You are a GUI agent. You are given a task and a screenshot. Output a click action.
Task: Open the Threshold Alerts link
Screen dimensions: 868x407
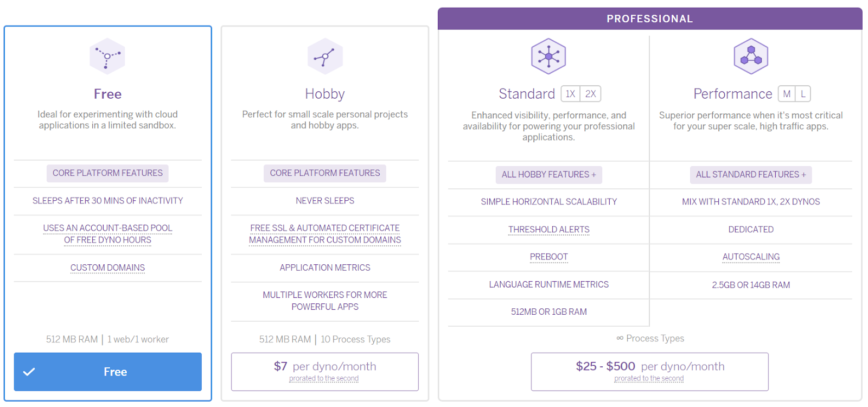(548, 230)
